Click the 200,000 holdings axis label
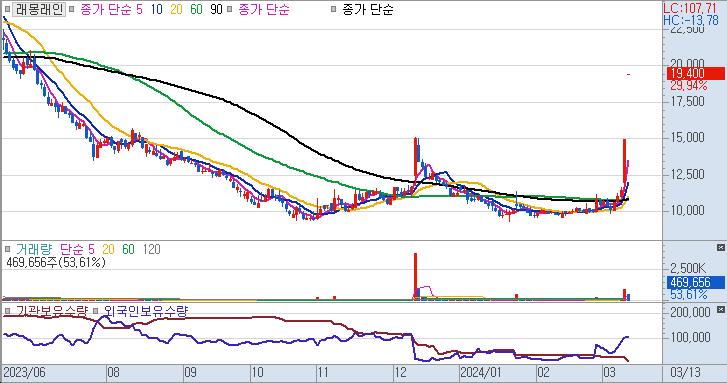The width and height of the screenshot is (727, 383). (690, 313)
